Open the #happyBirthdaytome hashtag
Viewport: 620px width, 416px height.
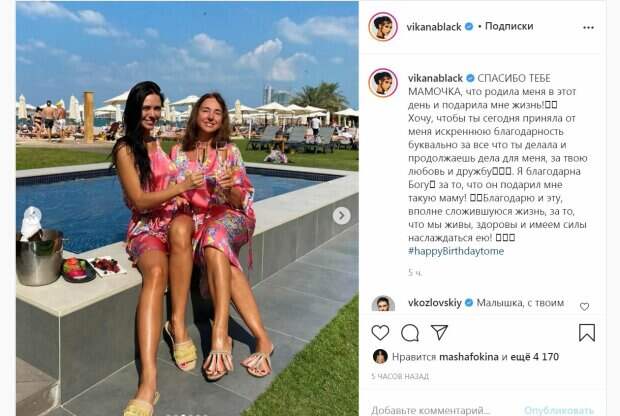tap(456, 251)
